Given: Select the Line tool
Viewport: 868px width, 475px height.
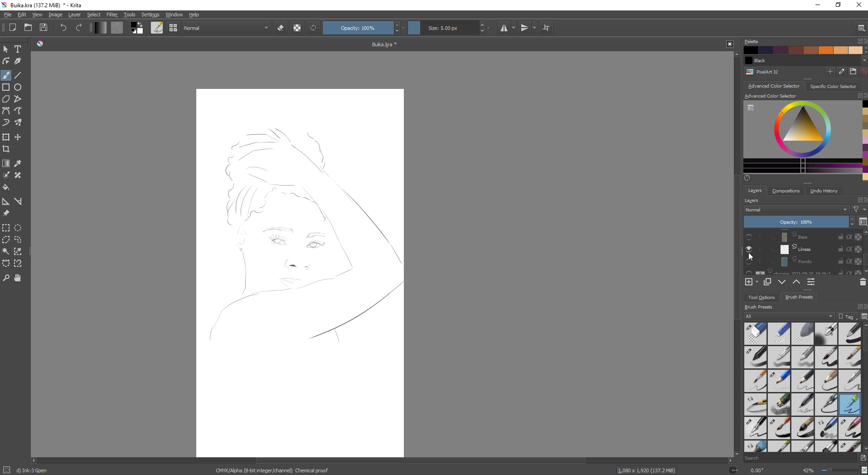Looking at the screenshot, I should click(18, 75).
